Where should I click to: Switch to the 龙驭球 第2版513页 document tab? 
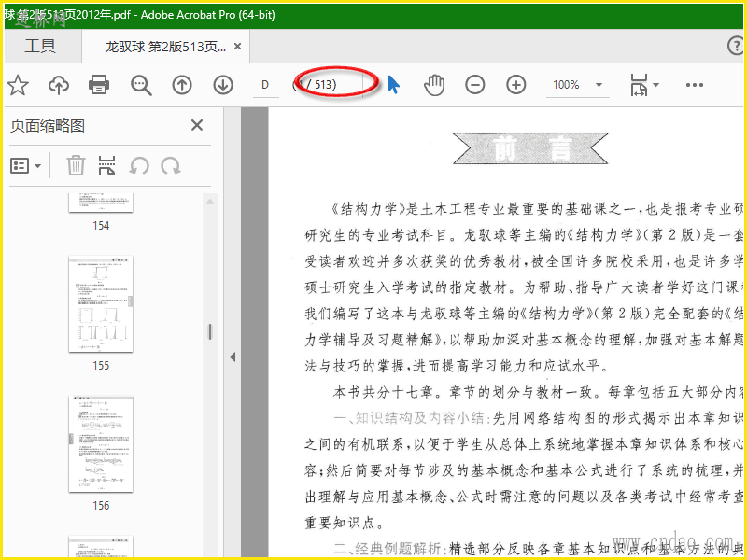[166, 47]
